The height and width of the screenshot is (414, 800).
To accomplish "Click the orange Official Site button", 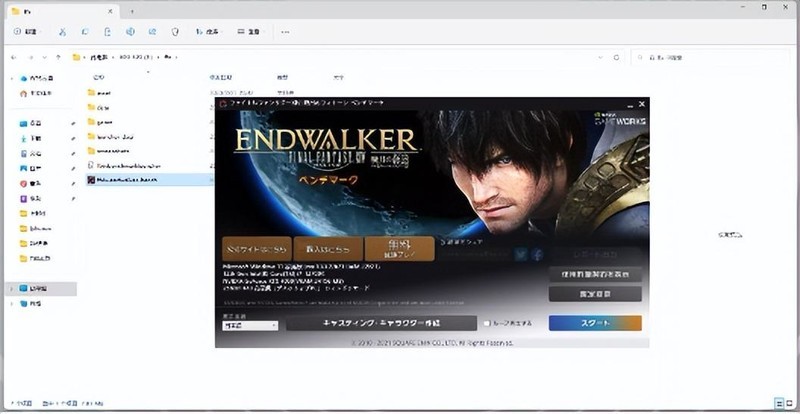I will tap(257, 249).
